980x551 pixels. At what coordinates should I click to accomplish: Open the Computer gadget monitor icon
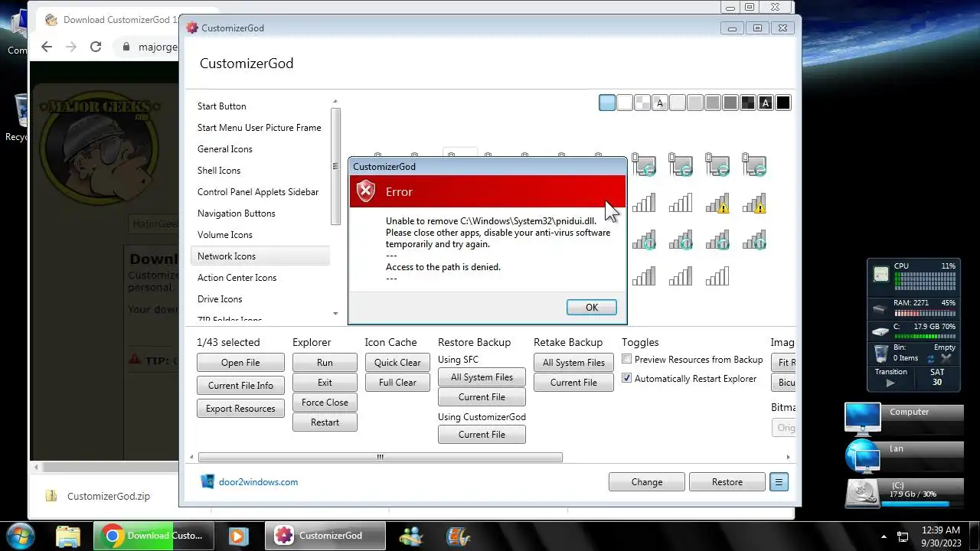[863, 419]
